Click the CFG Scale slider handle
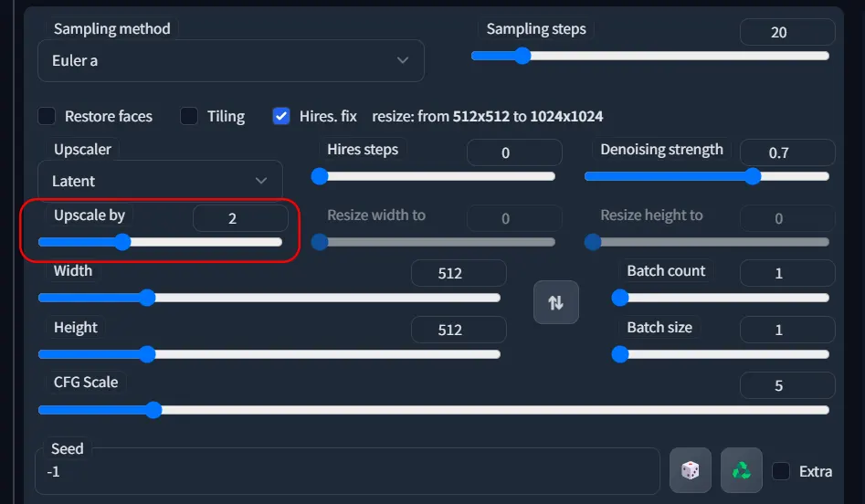This screenshot has height=504, width=865. tap(153, 410)
